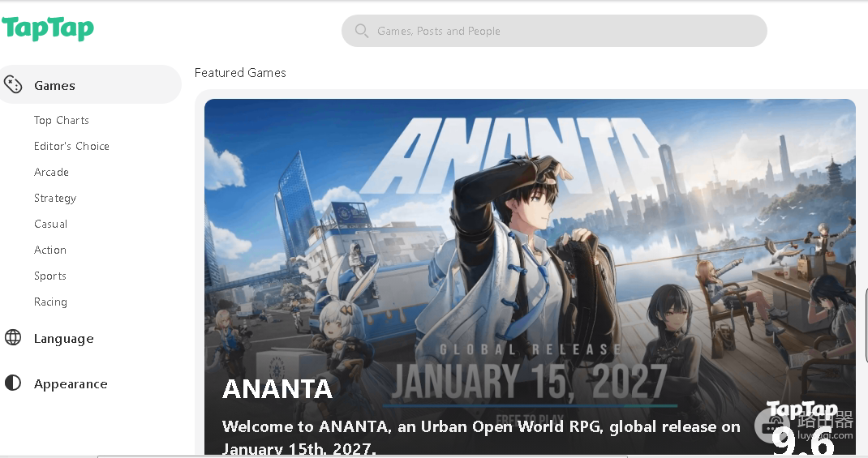
Task: Click the Welcome to ANANTA description text
Action: pyautogui.click(x=481, y=436)
